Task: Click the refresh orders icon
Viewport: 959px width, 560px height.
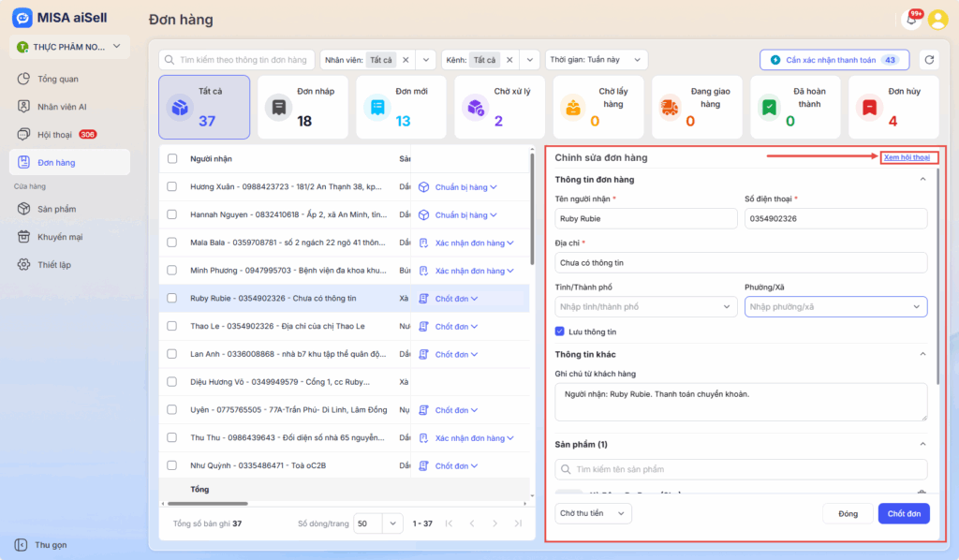Action: point(929,60)
